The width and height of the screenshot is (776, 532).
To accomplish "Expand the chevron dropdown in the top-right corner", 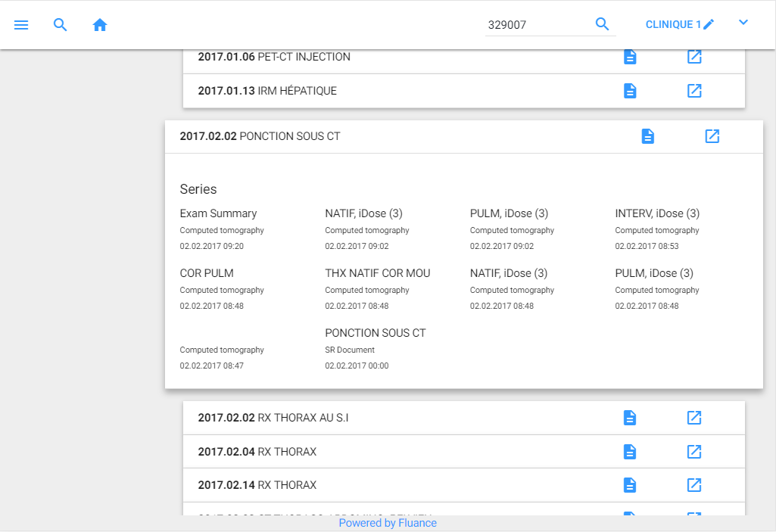I will [x=743, y=23].
